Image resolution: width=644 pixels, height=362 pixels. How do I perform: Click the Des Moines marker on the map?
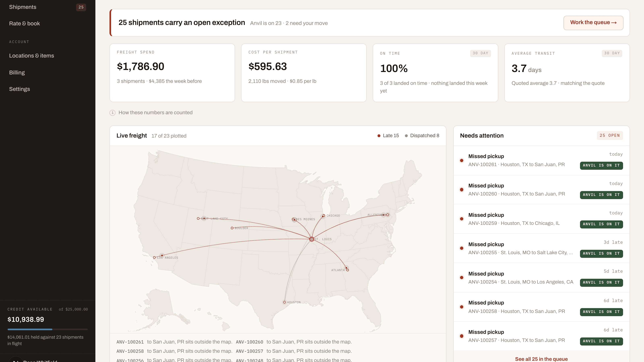[293, 219]
